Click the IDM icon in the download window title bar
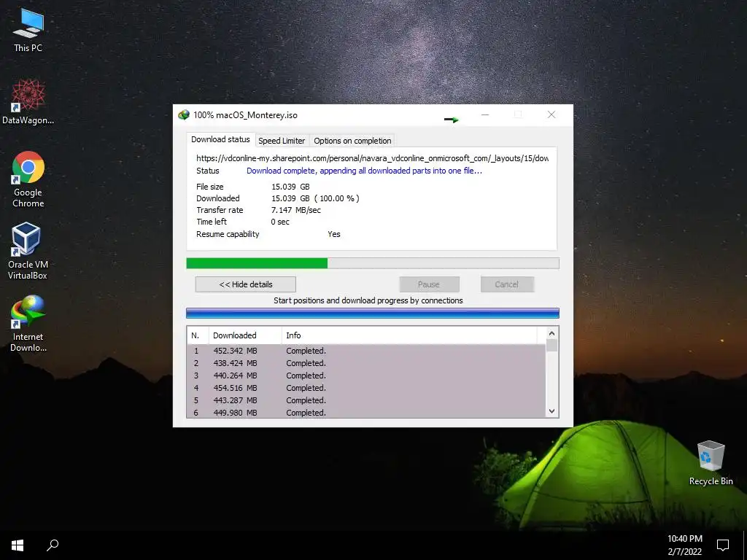Image resolution: width=747 pixels, height=560 pixels. tap(183, 114)
